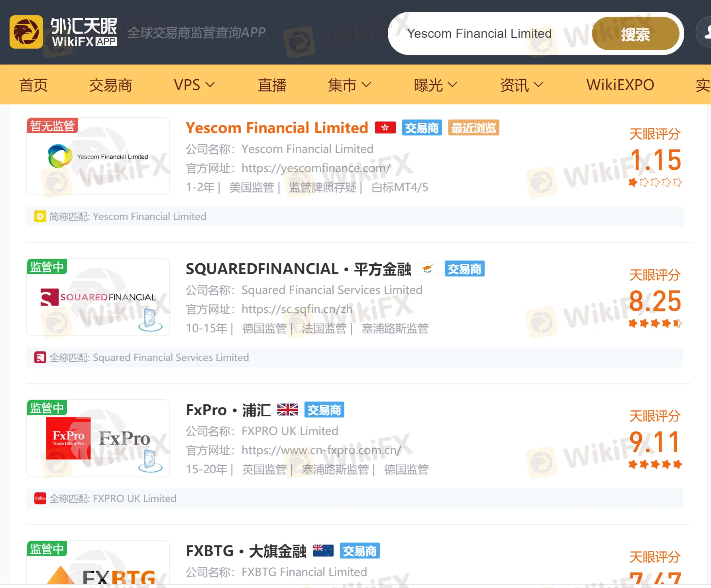The image size is (711, 588).
Task: Click the red icon before Squared Financial match
Action: point(40,357)
